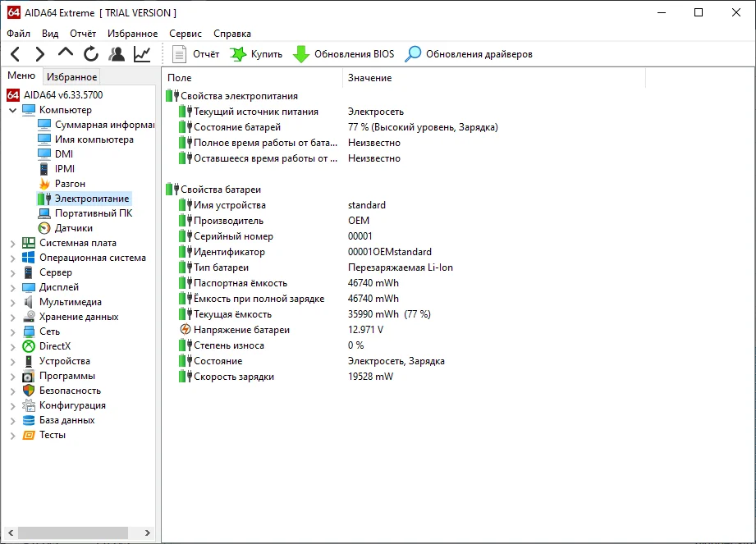Expand the Сеть node
This screenshot has height=544, width=756.
12,332
